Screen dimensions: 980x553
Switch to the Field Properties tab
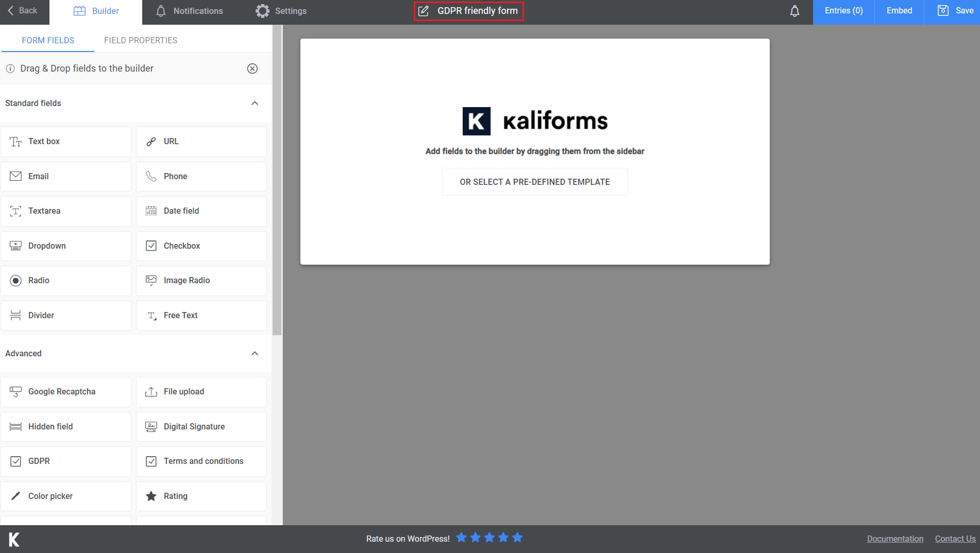click(140, 40)
